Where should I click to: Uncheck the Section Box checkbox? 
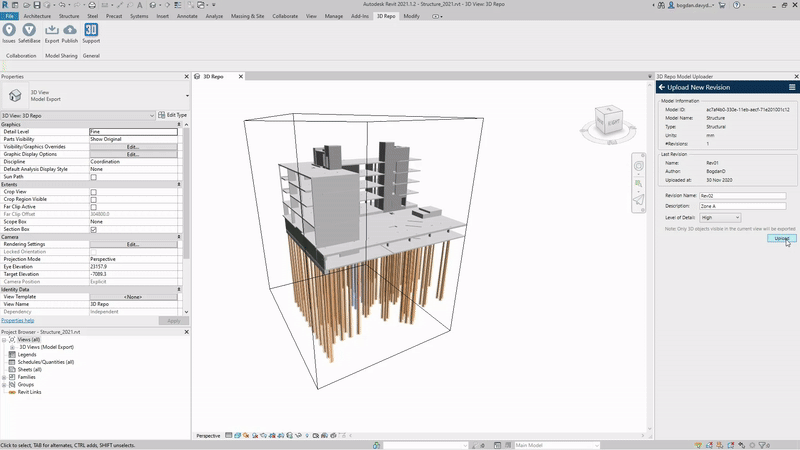tap(93, 230)
